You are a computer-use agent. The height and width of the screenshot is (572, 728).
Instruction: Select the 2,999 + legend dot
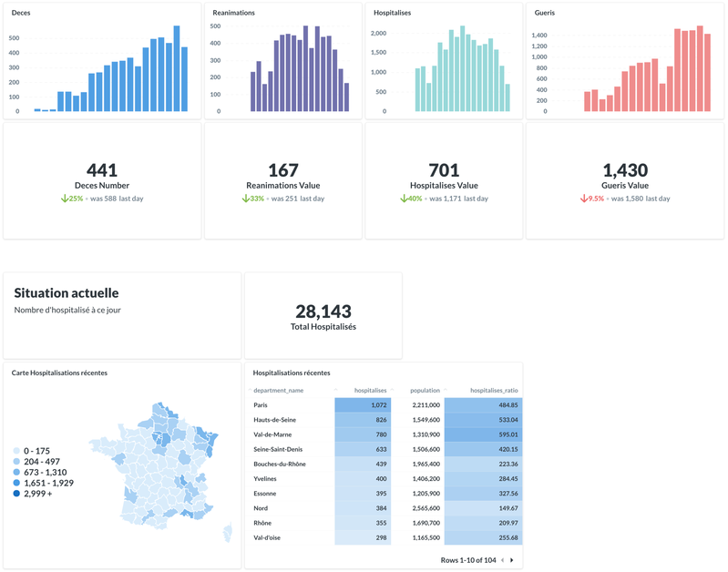tap(17, 494)
